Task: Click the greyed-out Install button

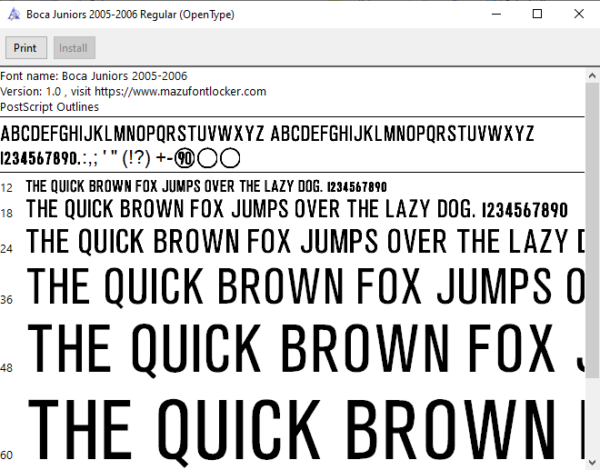Action: [74, 48]
